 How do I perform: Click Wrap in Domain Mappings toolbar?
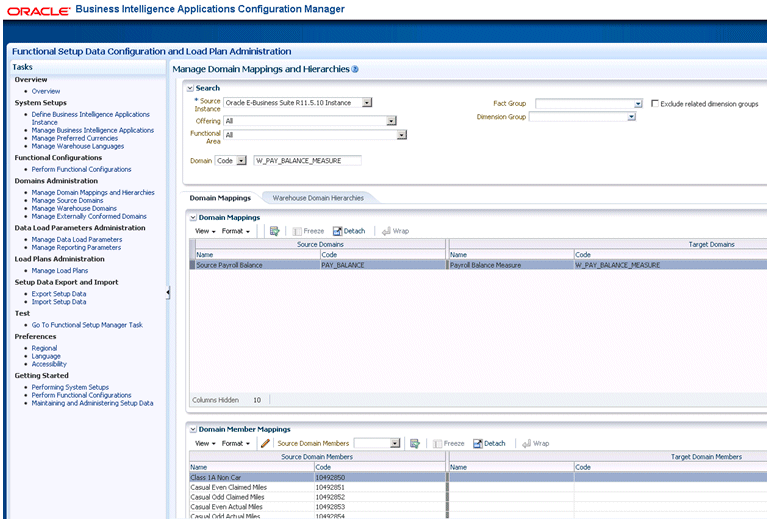pos(395,231)
